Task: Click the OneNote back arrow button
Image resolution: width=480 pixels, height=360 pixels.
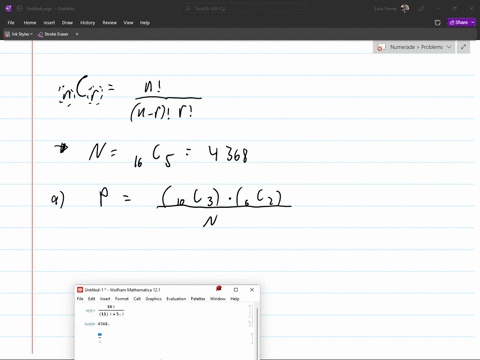Action: pos(20,9)
